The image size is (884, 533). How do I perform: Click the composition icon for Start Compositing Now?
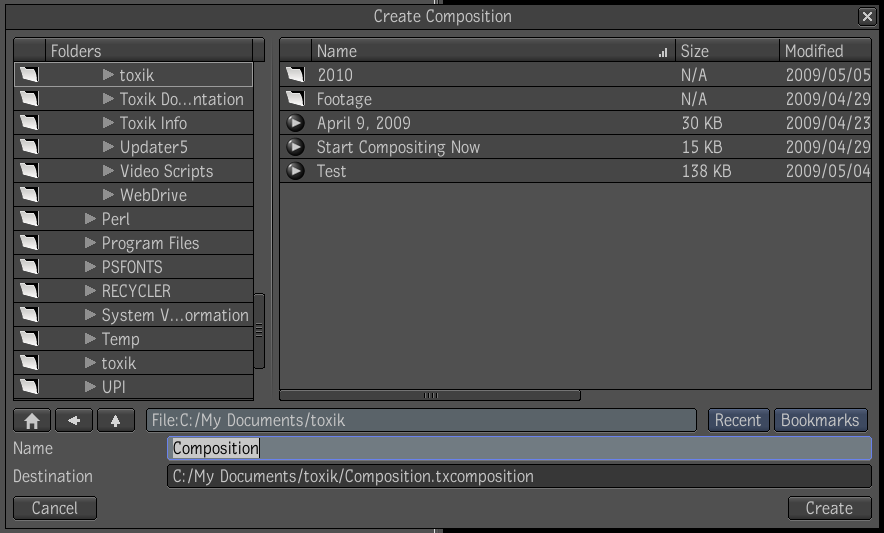[x=295, y=147]
